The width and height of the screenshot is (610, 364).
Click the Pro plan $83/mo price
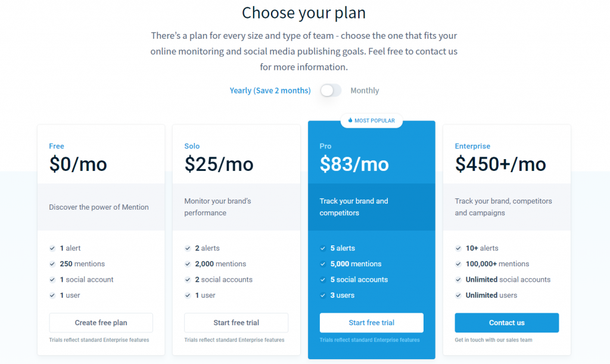pos(354,164)
